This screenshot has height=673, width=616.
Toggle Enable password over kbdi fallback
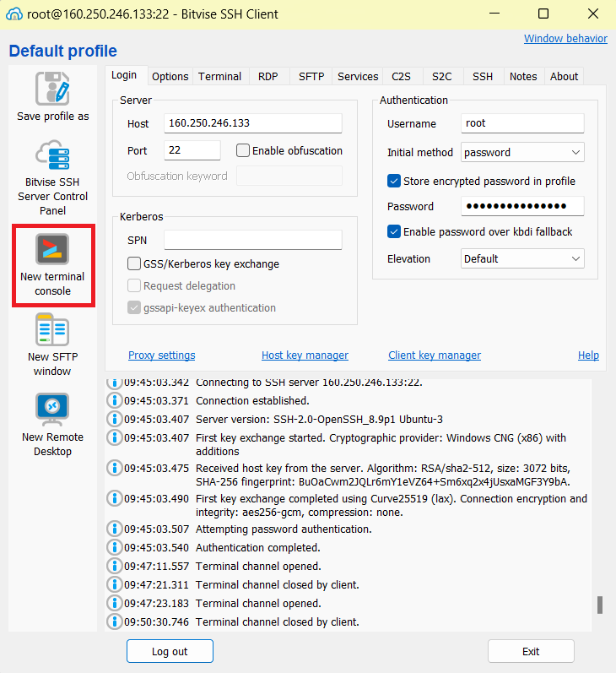[394, 231]
